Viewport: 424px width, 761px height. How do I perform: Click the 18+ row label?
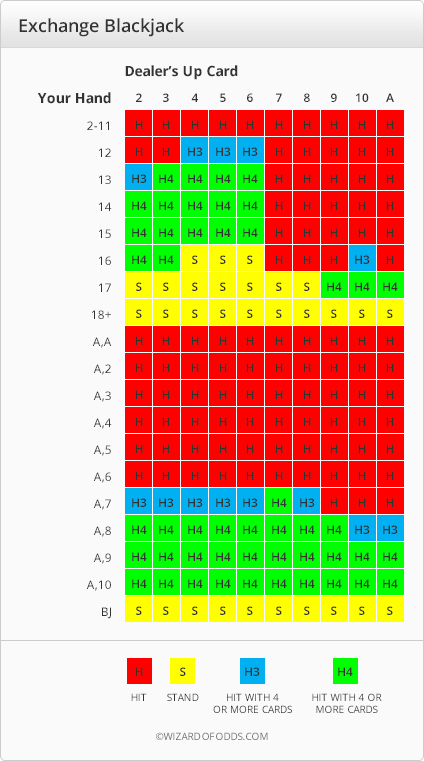pos(101,314)
